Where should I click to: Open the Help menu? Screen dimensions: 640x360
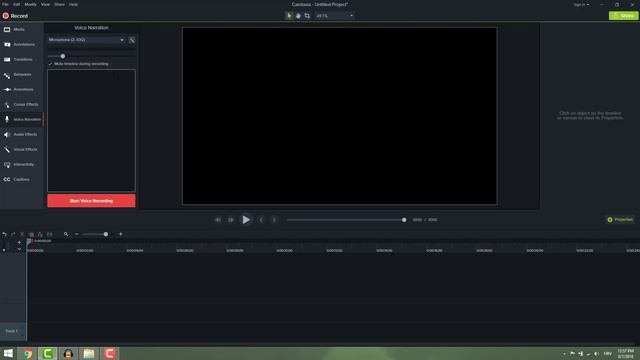pos(73,4)
